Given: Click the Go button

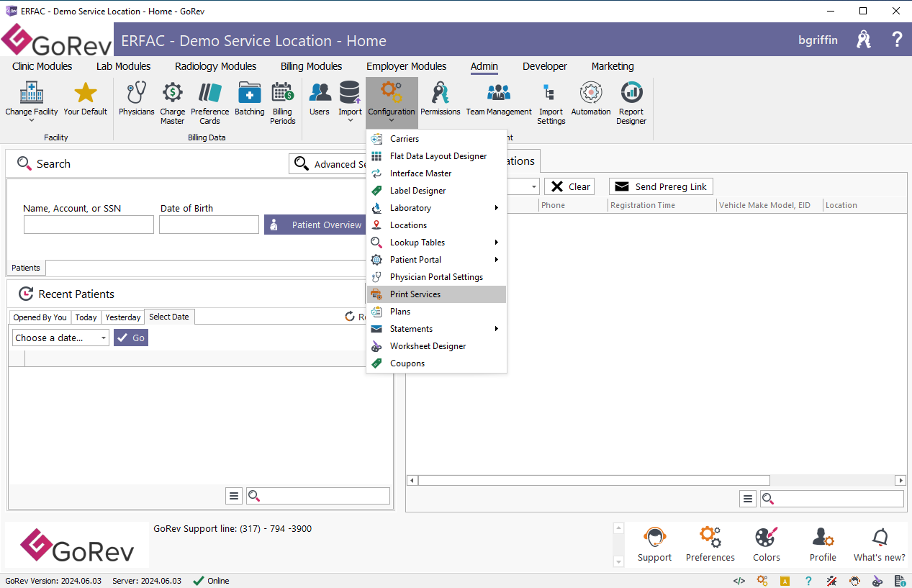Looking at the screenshot, I should (x=131, y=338).
